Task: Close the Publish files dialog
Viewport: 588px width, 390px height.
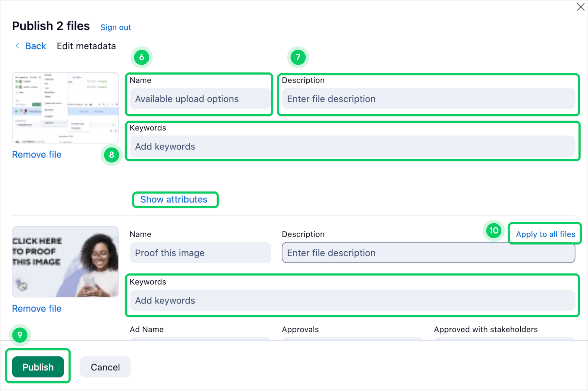Action: click(580, 7)
